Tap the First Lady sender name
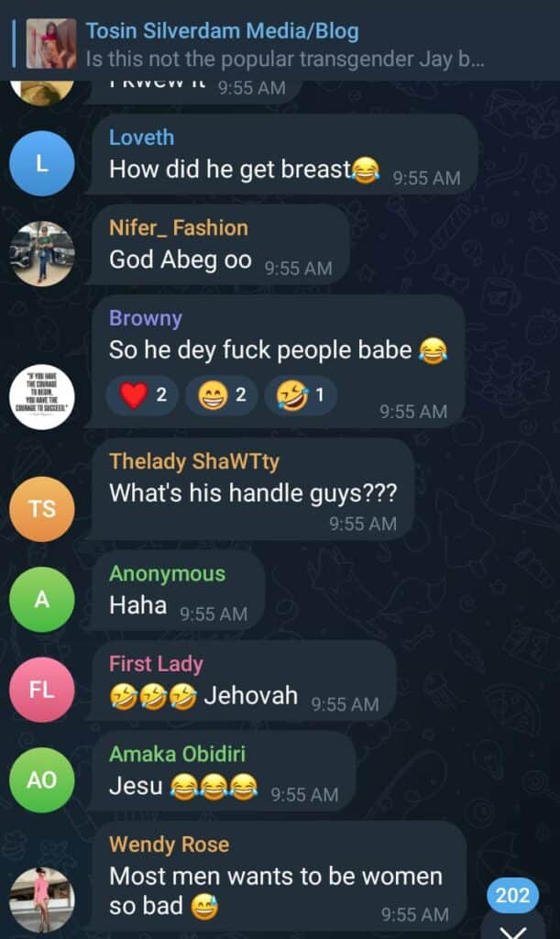The height and width of the screenshot is (939, 560). [156, 664]
